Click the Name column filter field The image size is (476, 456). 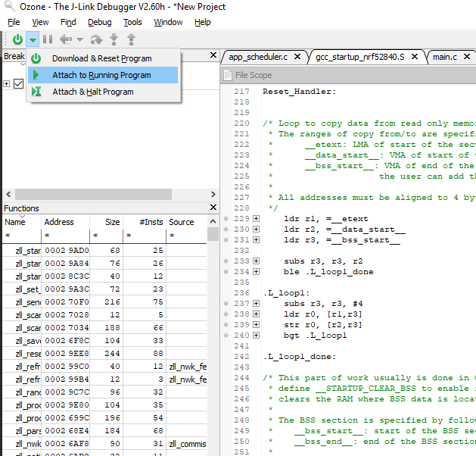pos(21,236)
